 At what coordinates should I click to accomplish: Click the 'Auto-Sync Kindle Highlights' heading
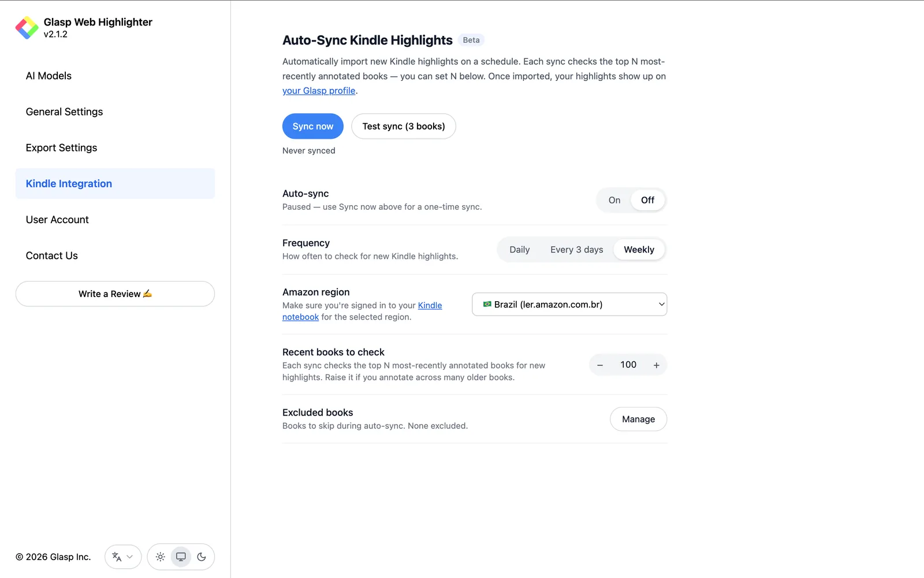(367, 40)
